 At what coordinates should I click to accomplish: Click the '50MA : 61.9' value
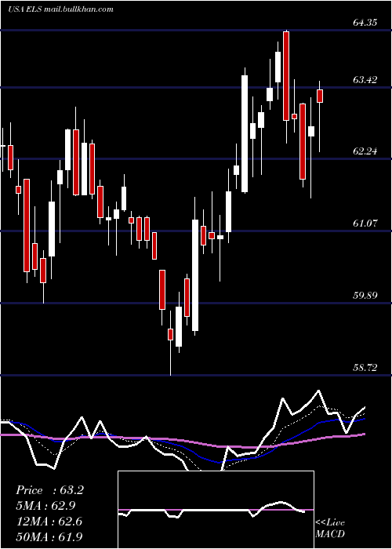(x=49, y=536)
